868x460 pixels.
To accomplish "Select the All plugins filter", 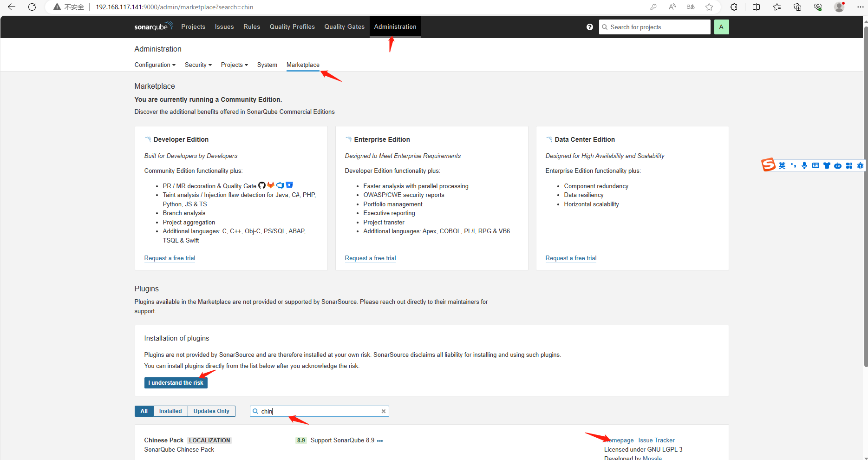I will pos(144,411).
